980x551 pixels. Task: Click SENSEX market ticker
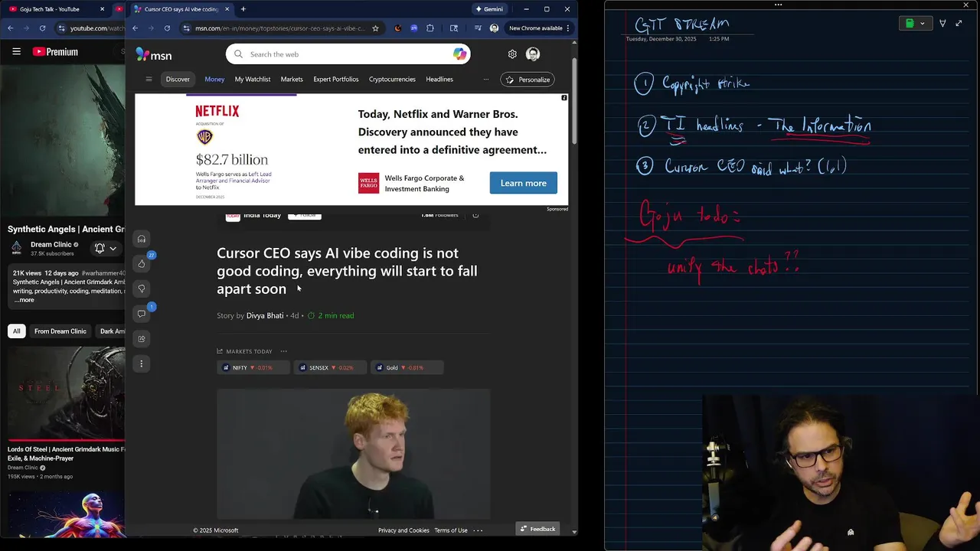[x=329, y=367]
